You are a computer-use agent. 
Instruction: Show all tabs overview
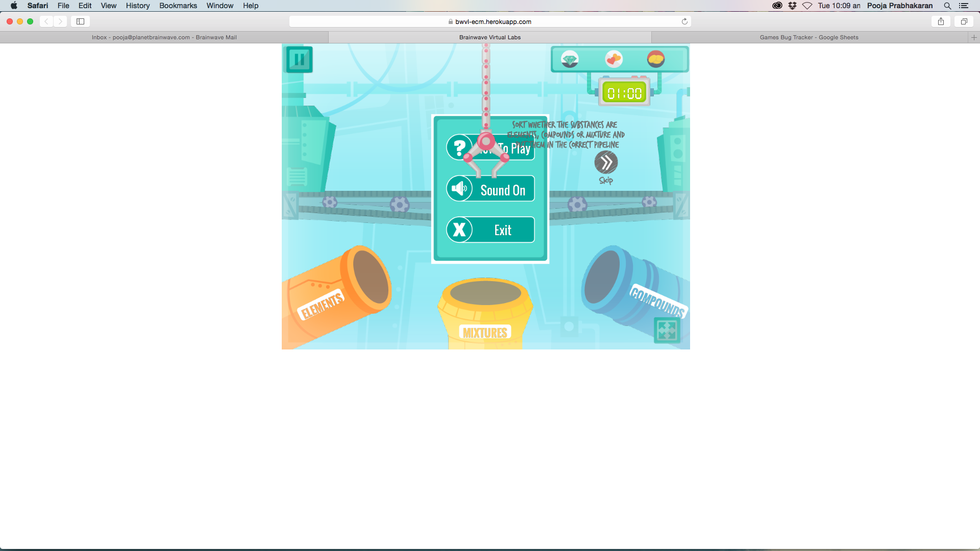click(964, 21)
